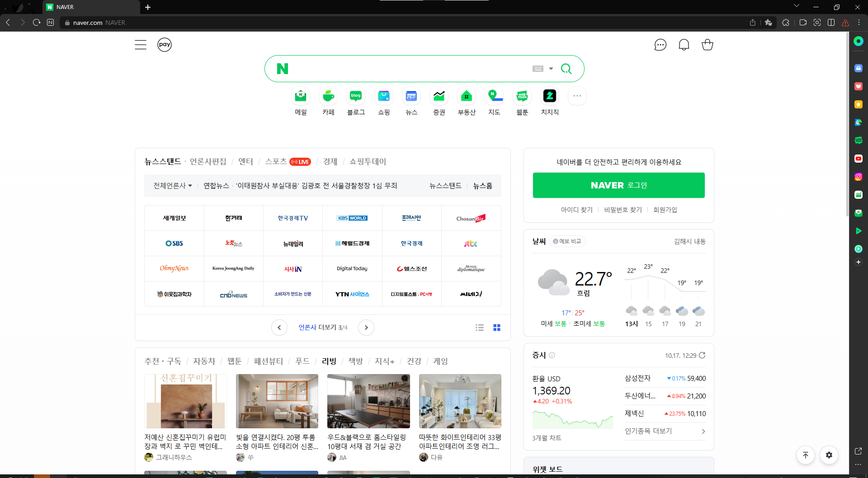Open 이태원참사 김광호 headline
Image resolution: width=868 pixels, height=478 pixels.
click(x=316, y=186)
